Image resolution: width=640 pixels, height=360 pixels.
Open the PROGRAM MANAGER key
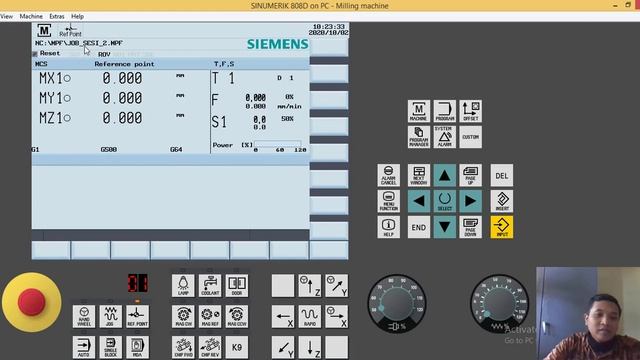(x=419, y=137)
